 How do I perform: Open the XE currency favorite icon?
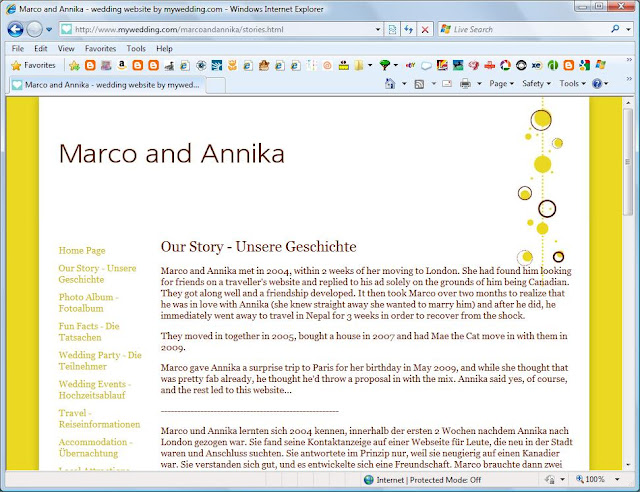pyautogui.click(x=537, y=65)
